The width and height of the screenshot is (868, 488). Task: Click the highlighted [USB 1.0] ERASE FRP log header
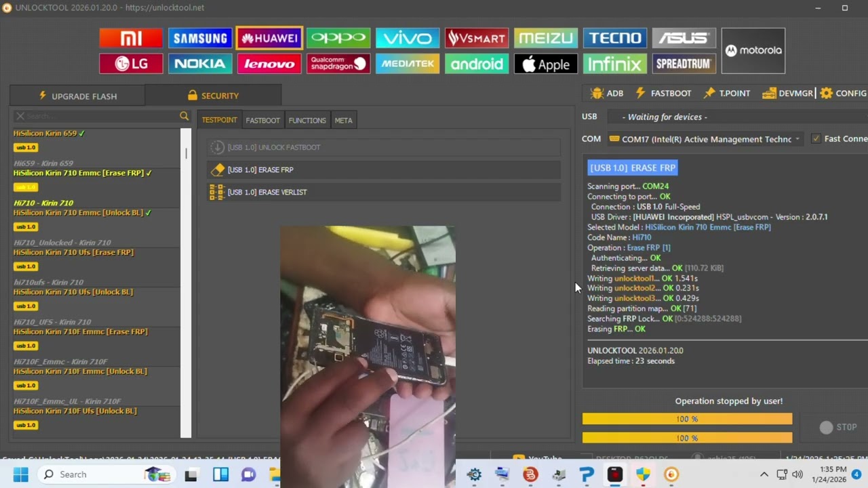633,167
